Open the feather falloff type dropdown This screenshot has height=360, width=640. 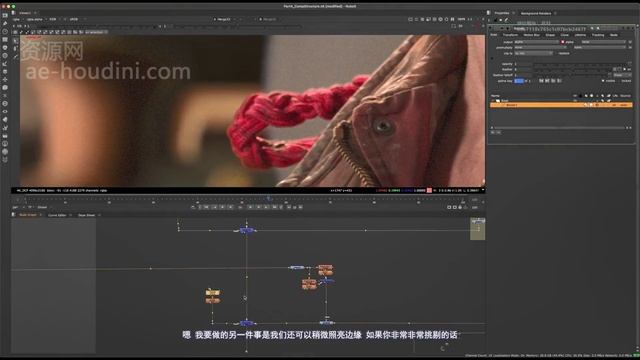[622, 75]
